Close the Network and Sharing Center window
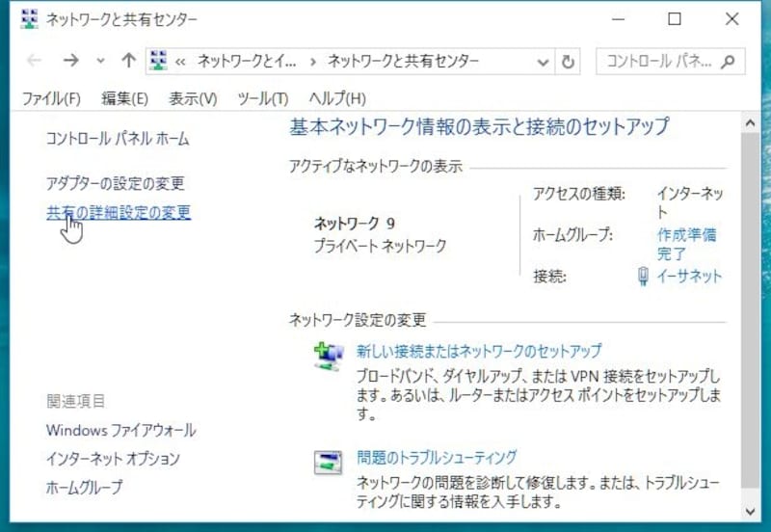The width and height of the screenshot is (771, 532). point(732,19)
